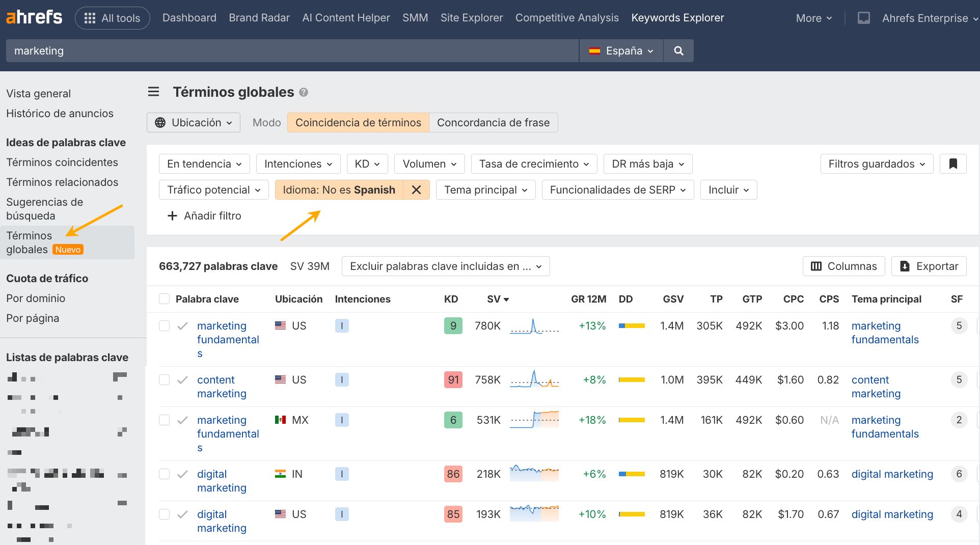Click the bookmark icon next to saved filters
The image size is (980, 545).
(x=953, y=164)
